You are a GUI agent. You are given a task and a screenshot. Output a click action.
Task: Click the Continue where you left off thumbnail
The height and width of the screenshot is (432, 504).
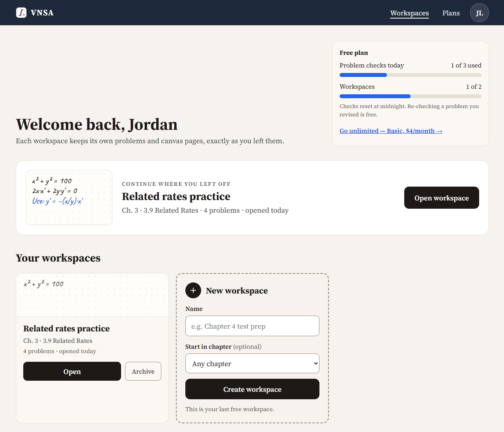click(x=69, y=198)
